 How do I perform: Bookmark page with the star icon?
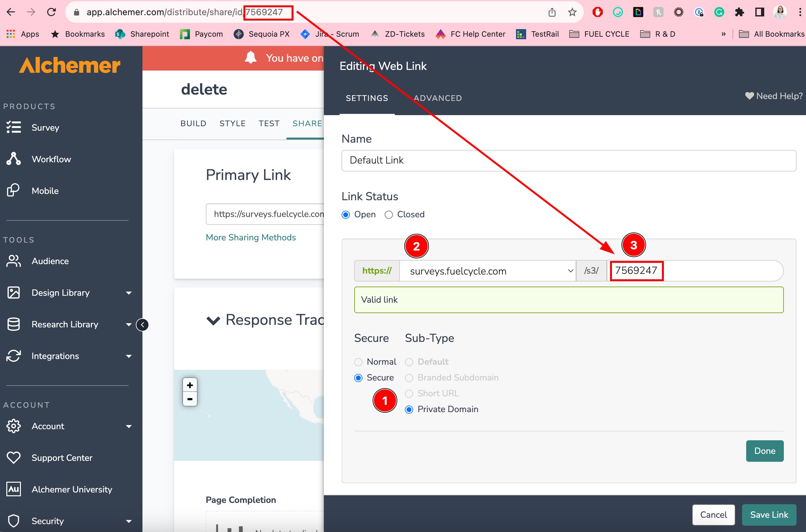coord(572,12)
